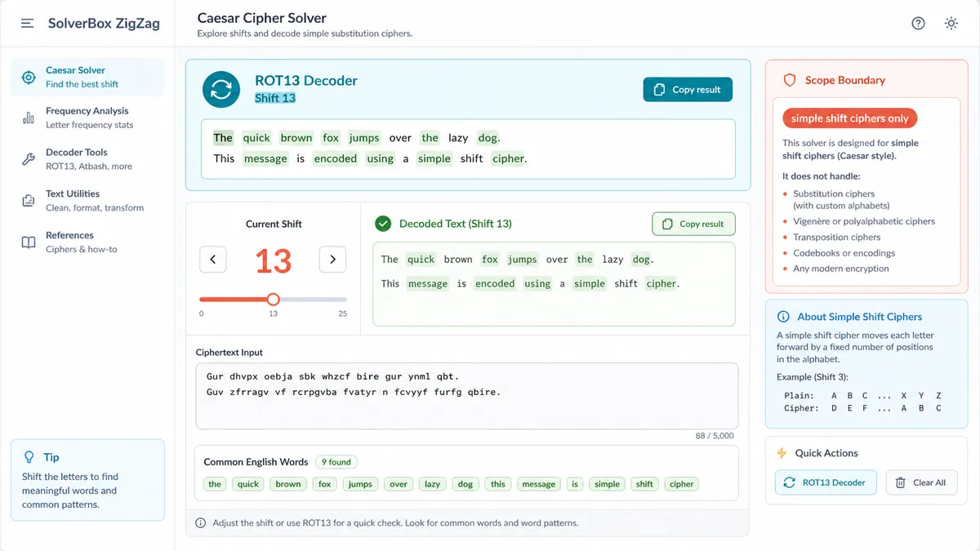The height and width of the screenshot is (551, 980).
Task: Click the large red 13 shift value
Action: pyautogui.click(x=273, y=261)
